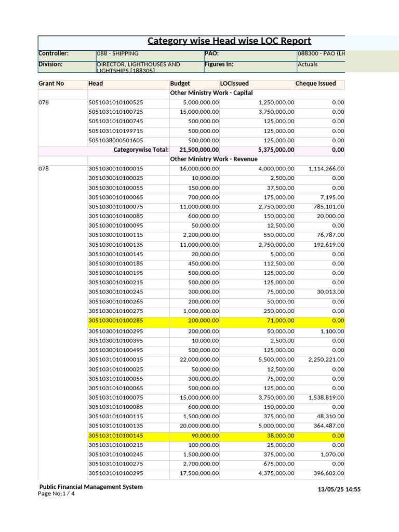This screenshot has width=399, height=532.
Task: Select highlighted LOC issued 71,000.00
Action: 281,321
